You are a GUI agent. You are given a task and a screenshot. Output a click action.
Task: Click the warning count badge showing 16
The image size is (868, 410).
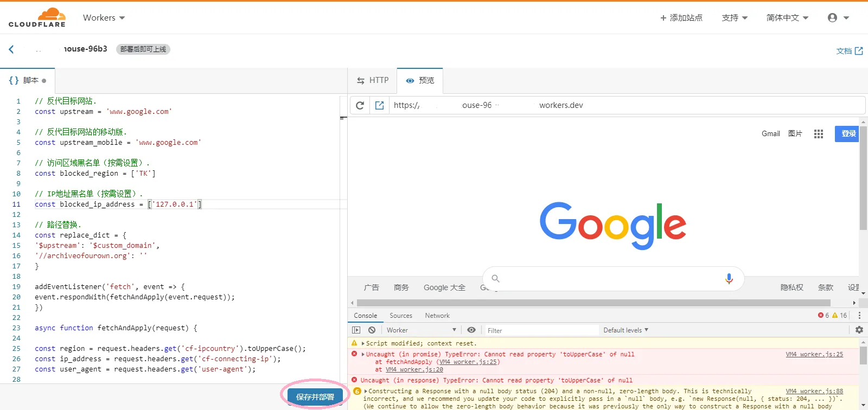click(840, 315)
